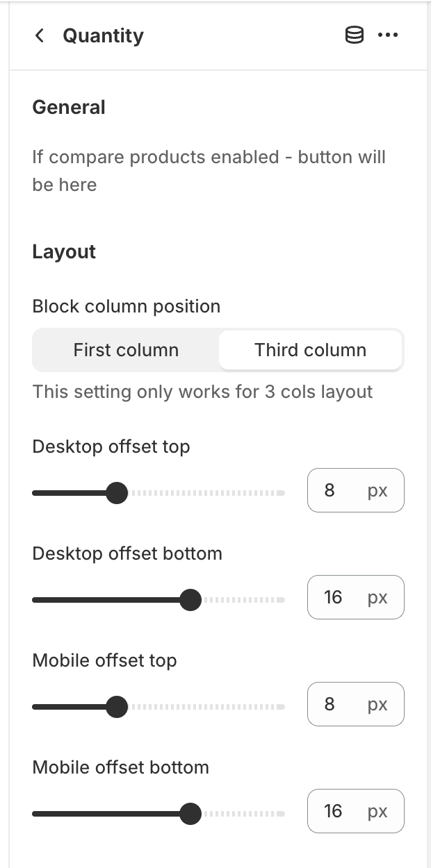Click the General section heading
Viewport: 431px width, 868px height.
coord(69,107)
